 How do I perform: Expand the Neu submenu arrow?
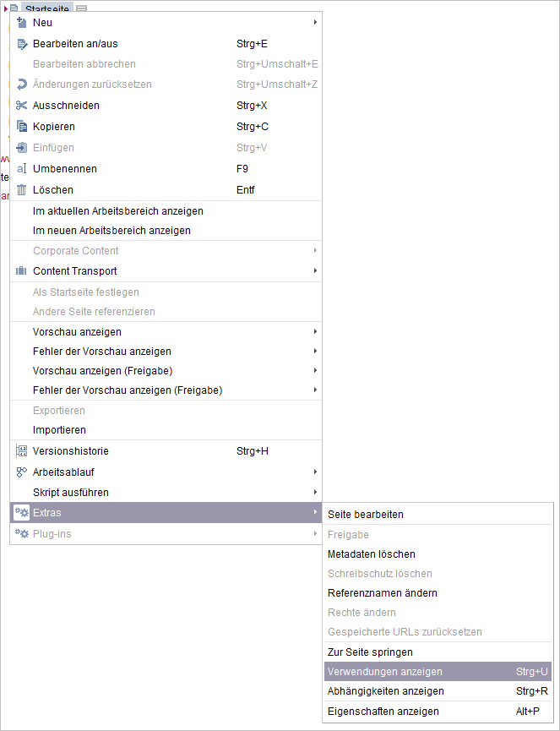click(x=315, y=22)
